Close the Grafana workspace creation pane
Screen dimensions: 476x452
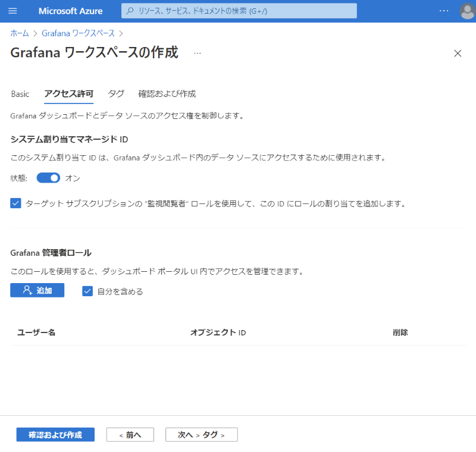pyautogui.click(x=458, y=54)
